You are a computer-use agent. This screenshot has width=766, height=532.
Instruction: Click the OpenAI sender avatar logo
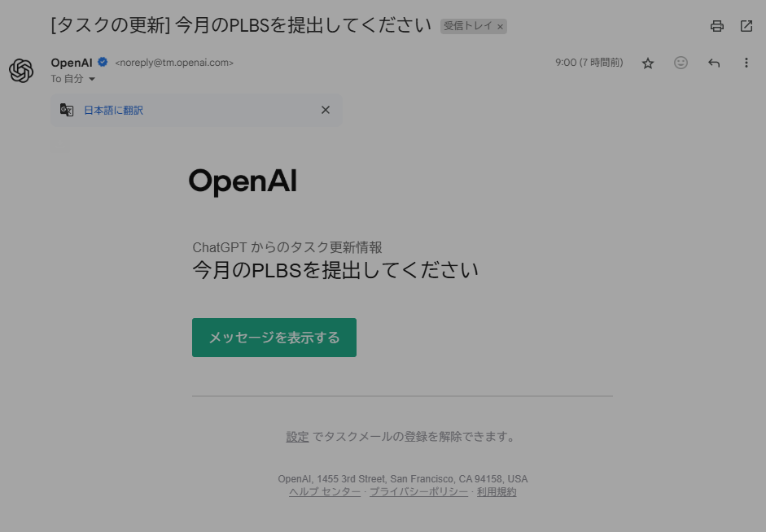coord(21,70)
